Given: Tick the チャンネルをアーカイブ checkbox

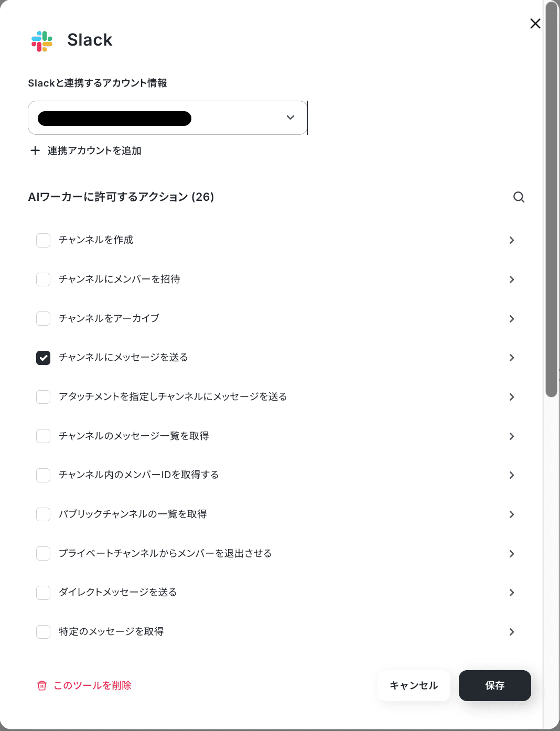Looking at the screenshot, I should point(43,318).
